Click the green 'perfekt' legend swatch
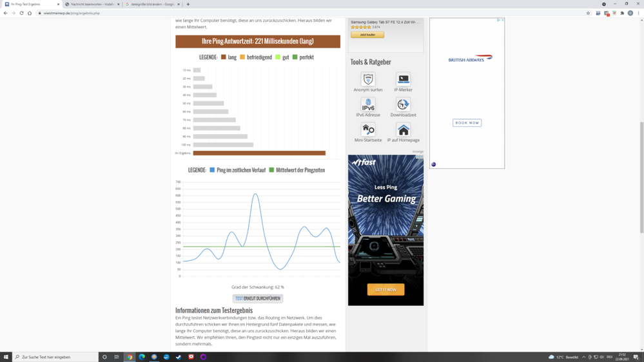This screenshot has height=362, width=644. pyautogui.click(x=295, y=57)
